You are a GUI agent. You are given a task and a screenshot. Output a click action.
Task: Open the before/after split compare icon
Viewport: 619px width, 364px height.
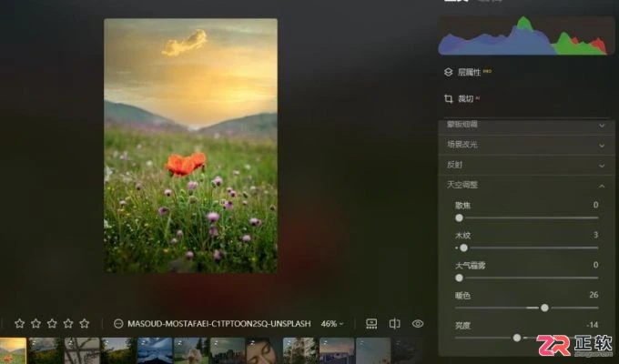(x=395, y=324)
